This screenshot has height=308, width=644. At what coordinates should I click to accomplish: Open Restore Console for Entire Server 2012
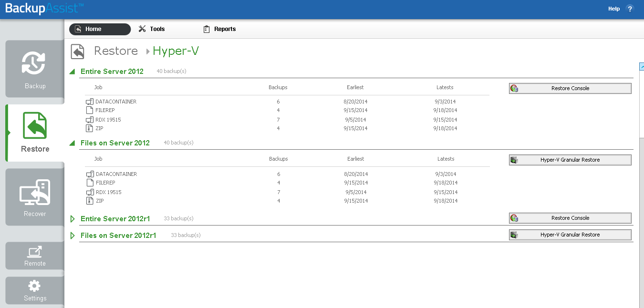[x=570, y=88]
